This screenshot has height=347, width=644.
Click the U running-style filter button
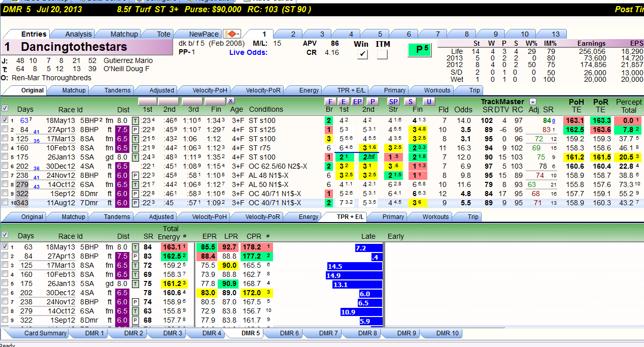(x=429, y=102)
